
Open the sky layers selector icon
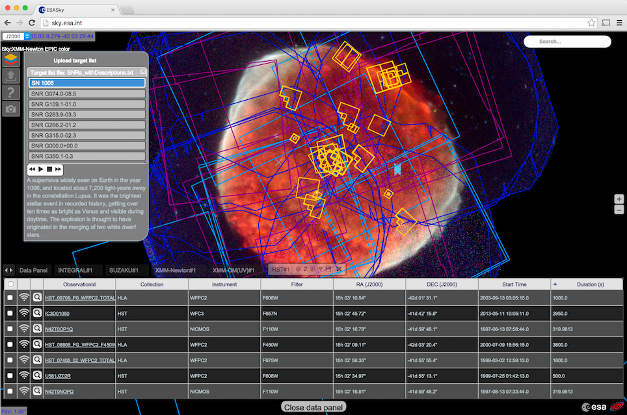pyautogui.click(x=10, y=58)
